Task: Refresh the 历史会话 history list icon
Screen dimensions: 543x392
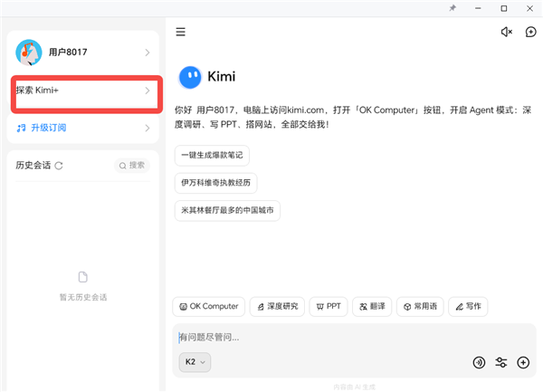Action: pyautogui.click(x=59, y=166)
